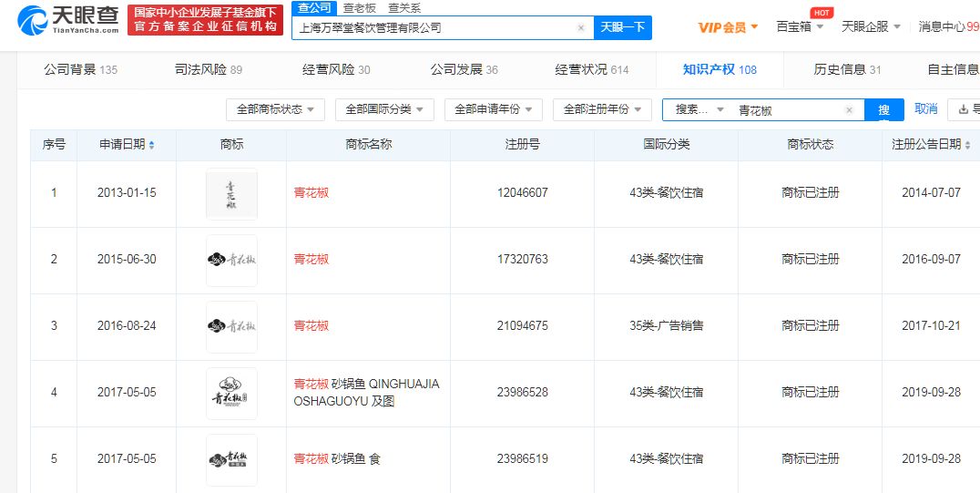The height and width of the screenshot is (493, 980).
Task: Open 青花椒 trademark name in row 1
Action: 311,192
